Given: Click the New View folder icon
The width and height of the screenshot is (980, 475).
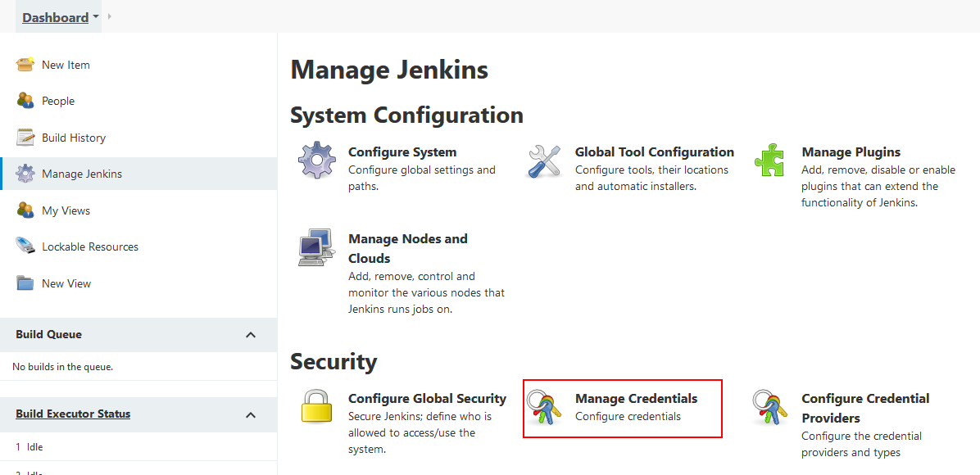Looking at the screenshot, I should (x=25, y=283).
